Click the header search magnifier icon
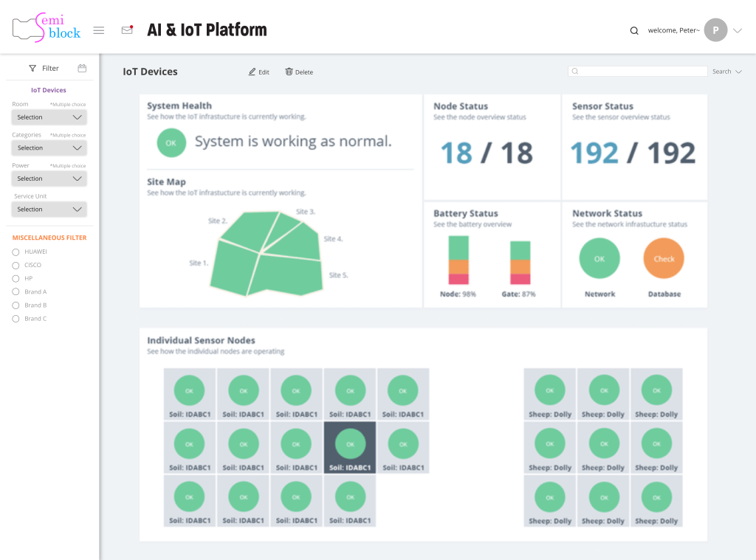This screenshot has height=560, width=756. coord(633,31)
